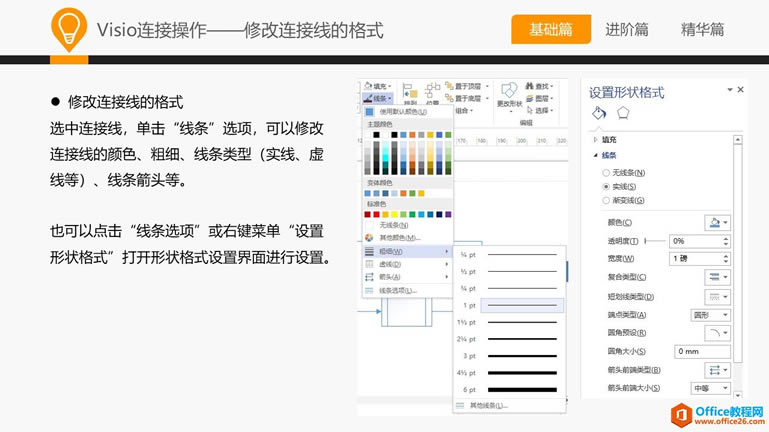Screen dimensions: 769x432
Task: Click the 查找 find icon in ribbon
Action: click(542, 86)
